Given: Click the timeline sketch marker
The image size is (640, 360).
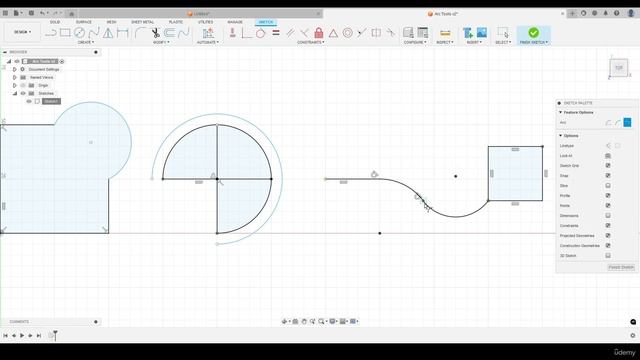Looking at the screenshot, I should [x=51, y=336].
